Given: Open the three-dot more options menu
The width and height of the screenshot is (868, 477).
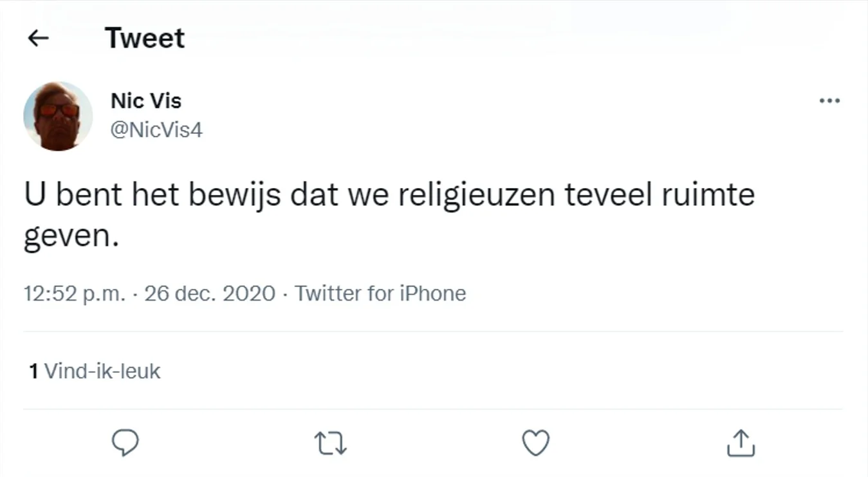Looking at the screenshot, I should tap(829, 101).
